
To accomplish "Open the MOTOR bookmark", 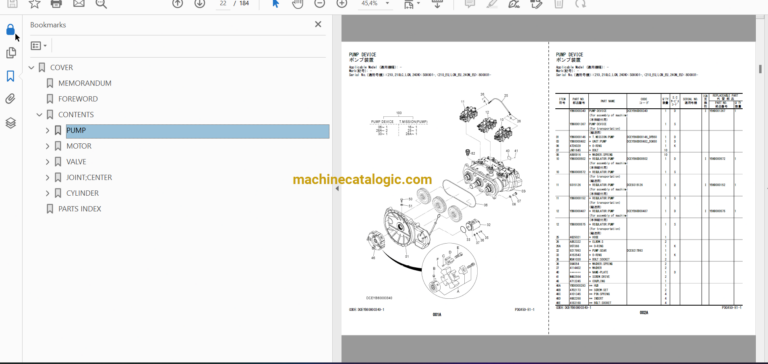I will [79, 146].
